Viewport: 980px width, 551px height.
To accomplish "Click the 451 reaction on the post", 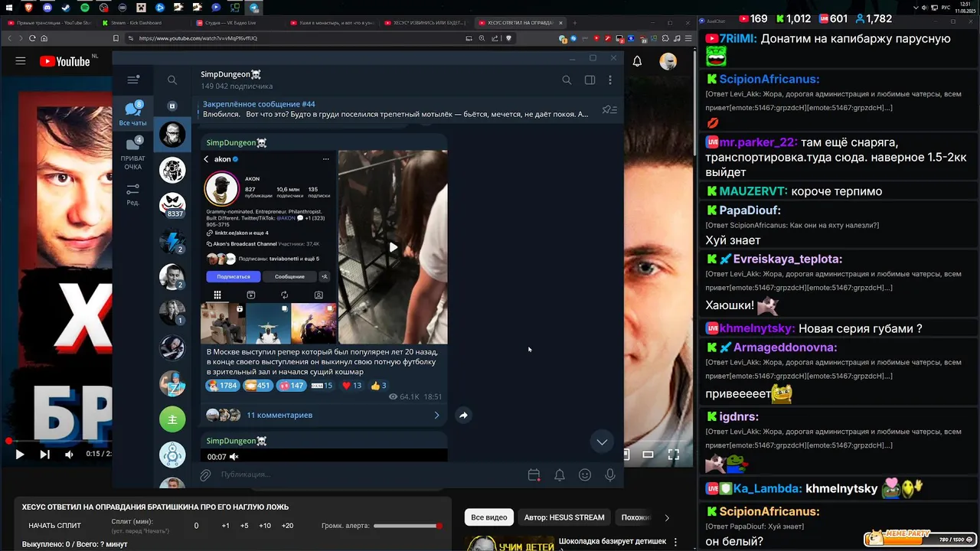I will pos(257,386).
